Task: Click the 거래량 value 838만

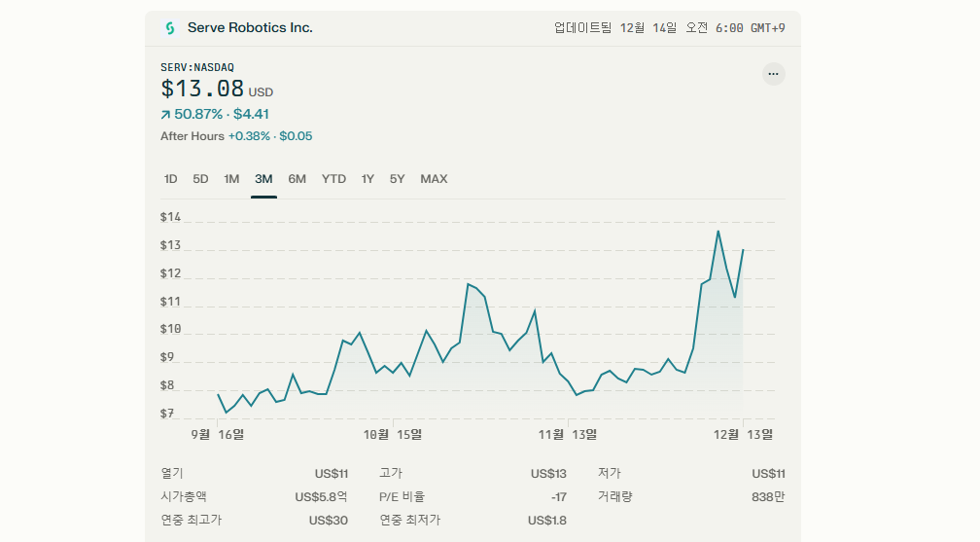Action: (768, 497)
